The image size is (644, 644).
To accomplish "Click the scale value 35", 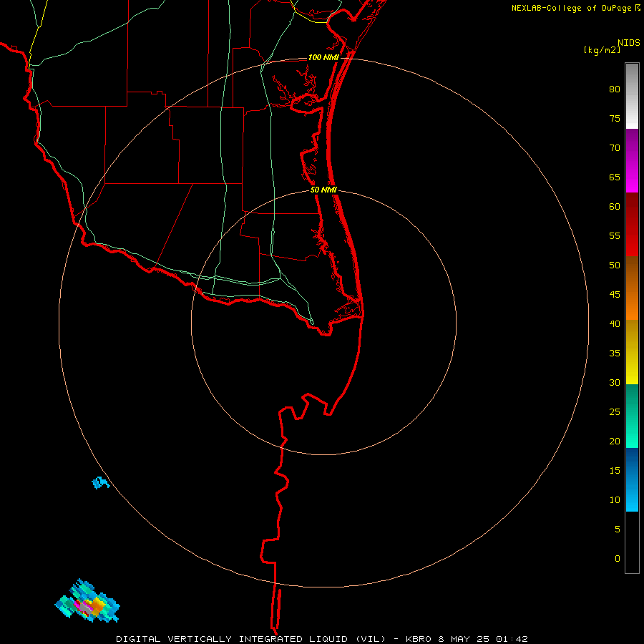I will [x=615, y=353].
